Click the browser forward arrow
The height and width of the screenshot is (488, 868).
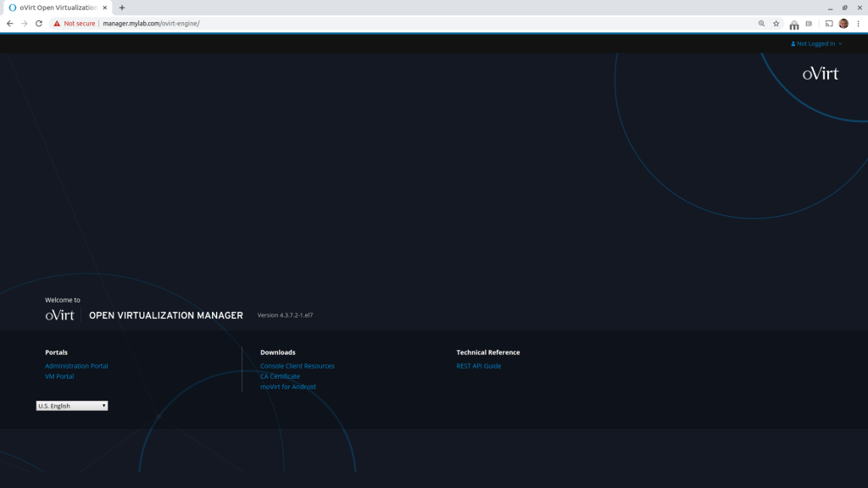click(x=25, y=23)
